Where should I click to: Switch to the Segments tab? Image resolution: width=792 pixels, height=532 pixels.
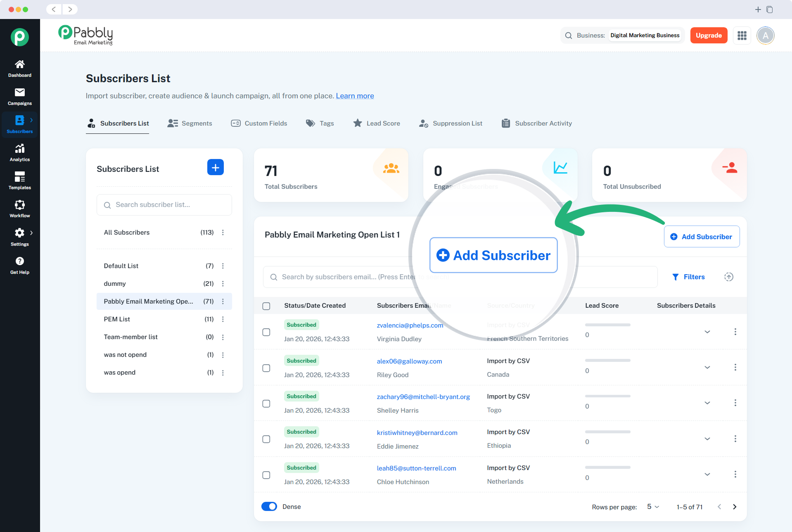(x=190, y=123)
